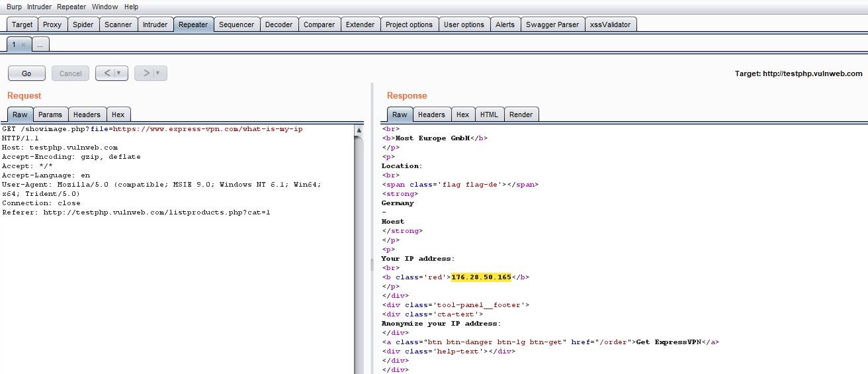This screenshot has height=374, width=868.
Task: Select the Response Hex tab
Action: [462, 115]
